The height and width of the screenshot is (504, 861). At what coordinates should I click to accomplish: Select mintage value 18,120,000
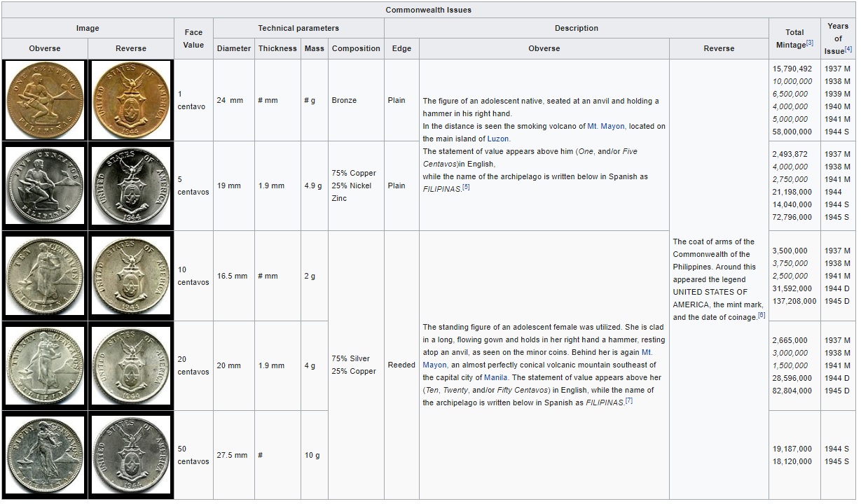(792, 461)
